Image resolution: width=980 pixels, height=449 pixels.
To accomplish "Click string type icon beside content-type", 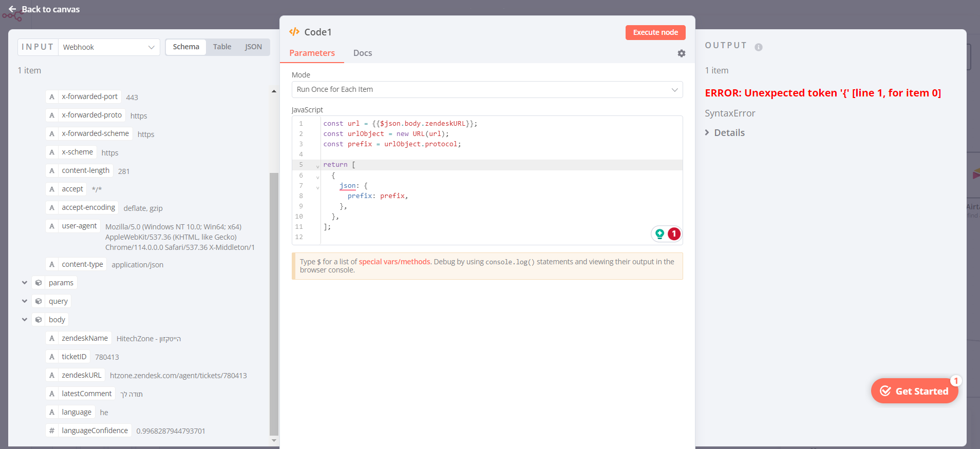I will (52, 264).
